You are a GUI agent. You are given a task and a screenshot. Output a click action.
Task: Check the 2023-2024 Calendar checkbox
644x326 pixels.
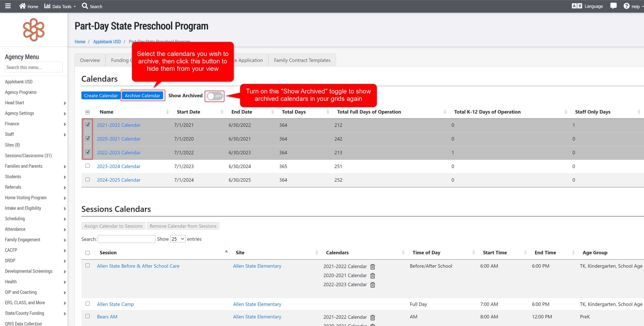pyautogui.click(x=88, y=166)
